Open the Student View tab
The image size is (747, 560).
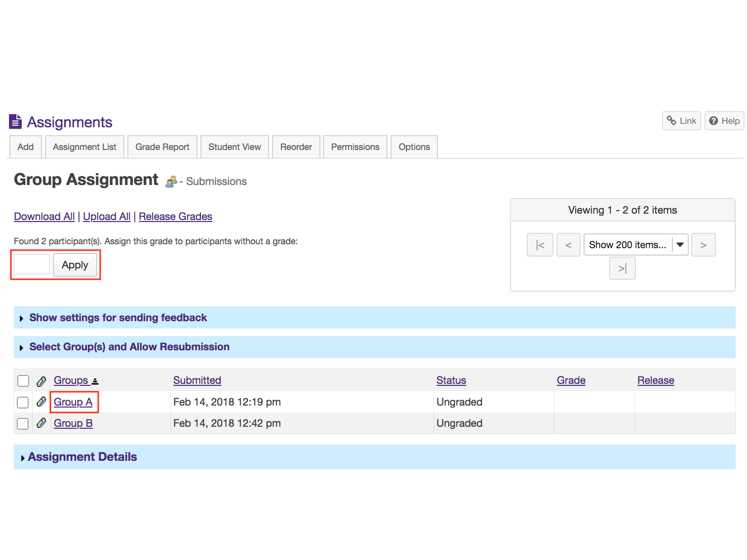[x=235, y=147]
